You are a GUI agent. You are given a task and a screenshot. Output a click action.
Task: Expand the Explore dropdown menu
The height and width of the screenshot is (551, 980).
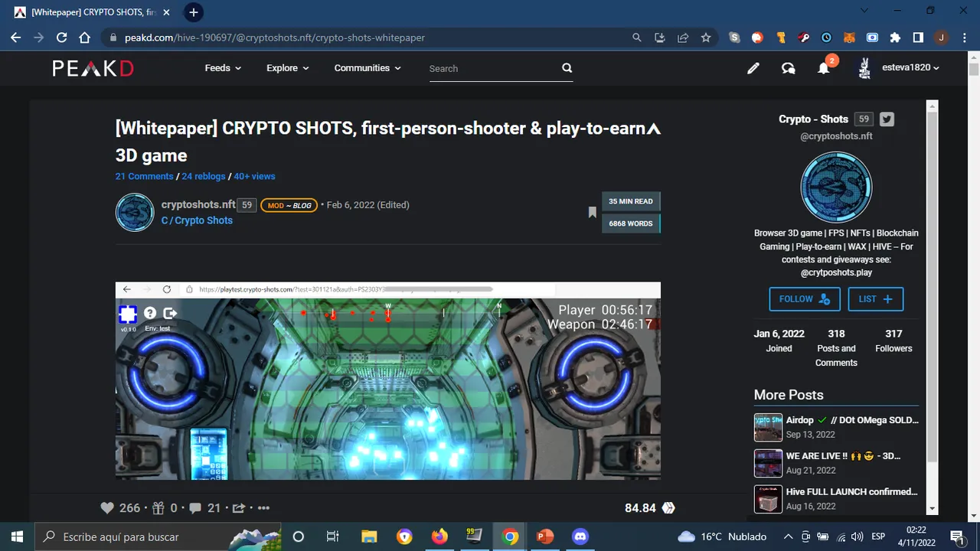[288, 68]
